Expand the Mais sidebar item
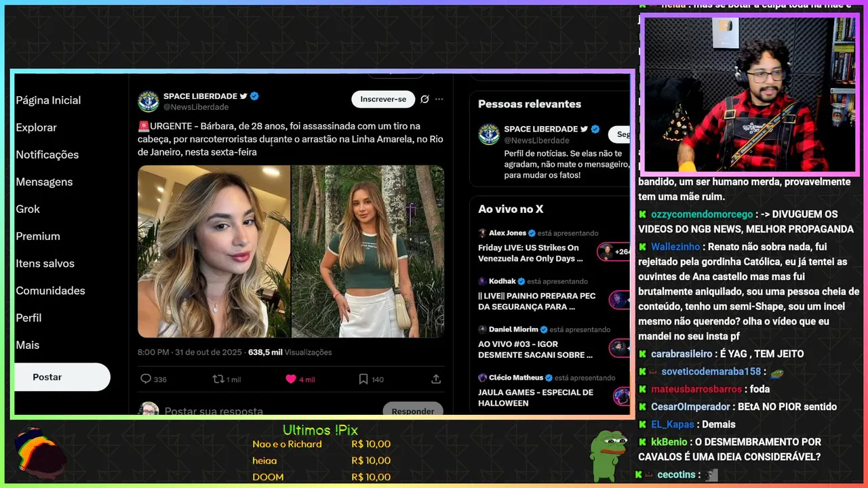Screen dimensions: 868x488 coord(28,344)
